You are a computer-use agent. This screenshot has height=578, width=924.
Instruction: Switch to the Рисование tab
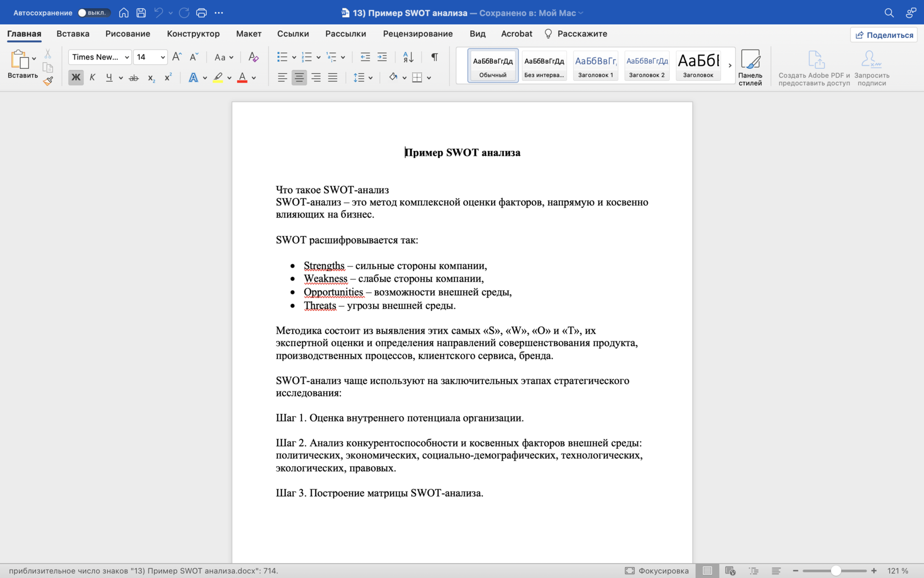click(128, 34)
